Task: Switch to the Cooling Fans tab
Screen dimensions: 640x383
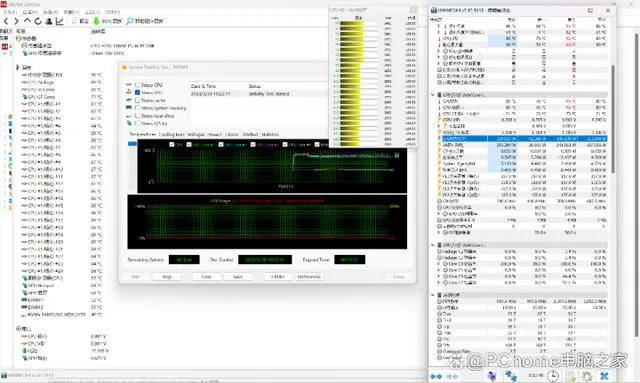Action: pos(171,134)
